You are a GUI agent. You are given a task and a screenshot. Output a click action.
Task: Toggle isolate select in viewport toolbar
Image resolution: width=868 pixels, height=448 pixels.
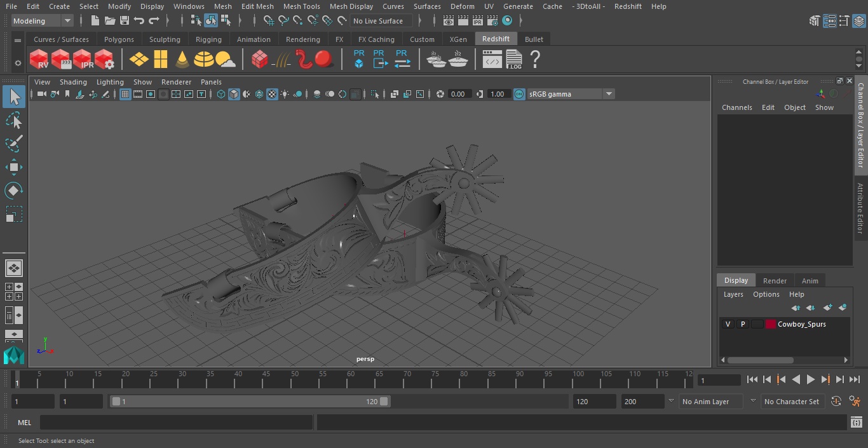375,94
